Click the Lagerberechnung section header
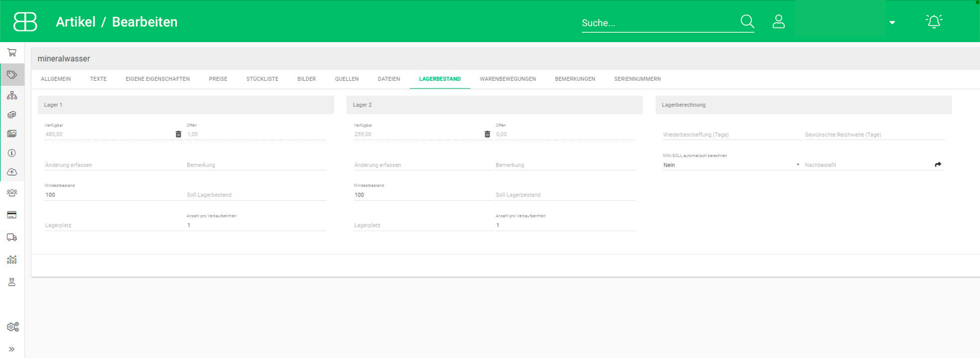The width and height of the screenshot is (980, 358). coord(804,105)
